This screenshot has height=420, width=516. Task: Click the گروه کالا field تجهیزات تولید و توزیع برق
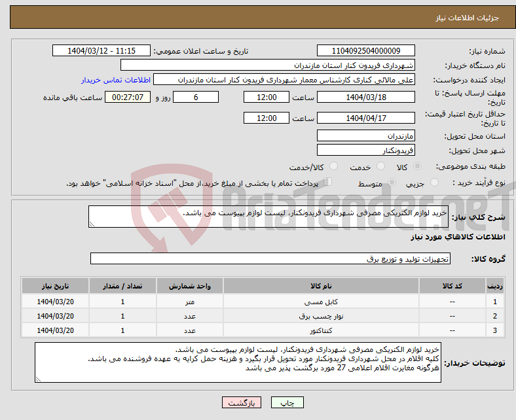[270, 259]
